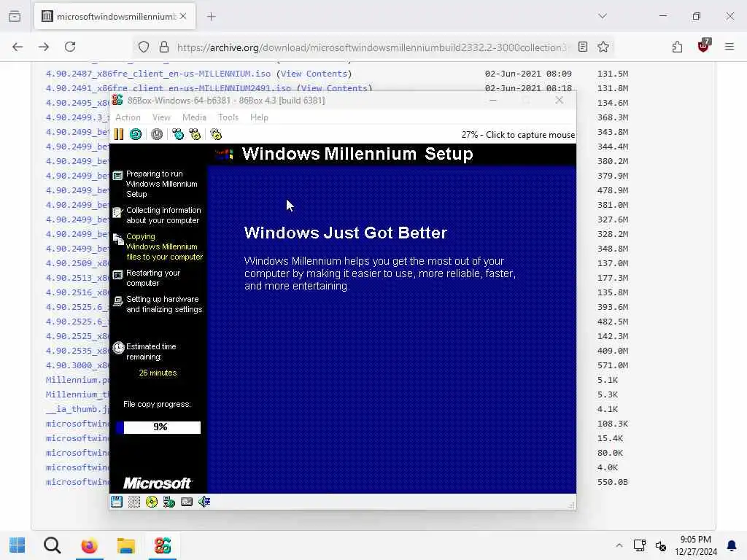Click the site padlock icon
Screen dimensions: 747x560
pyautogui.click(x=164, y=47)
